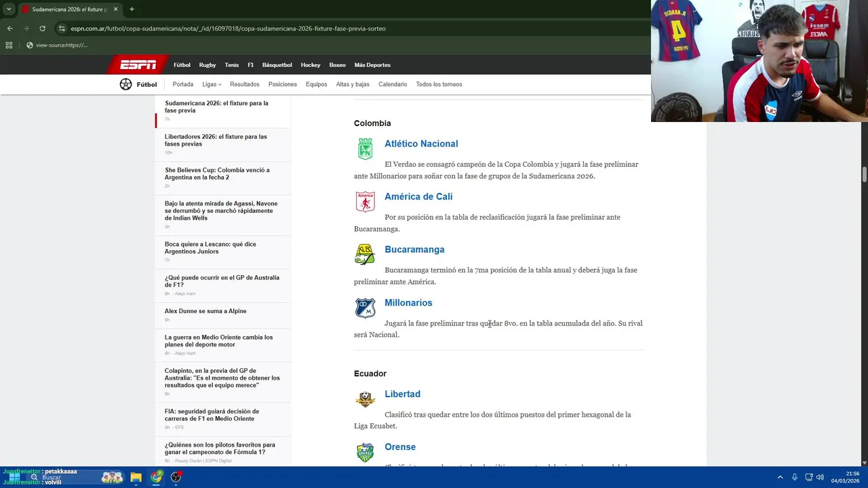
Task: Open 'Sudamericana 2026: el fixture para la fase previa' article
Action: [x=216, y=107]
